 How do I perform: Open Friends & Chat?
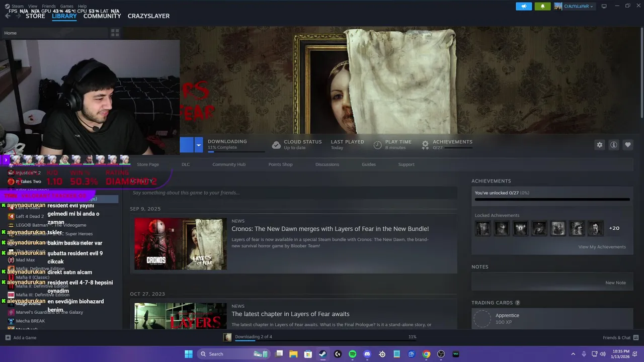click(x=621, y=338)
